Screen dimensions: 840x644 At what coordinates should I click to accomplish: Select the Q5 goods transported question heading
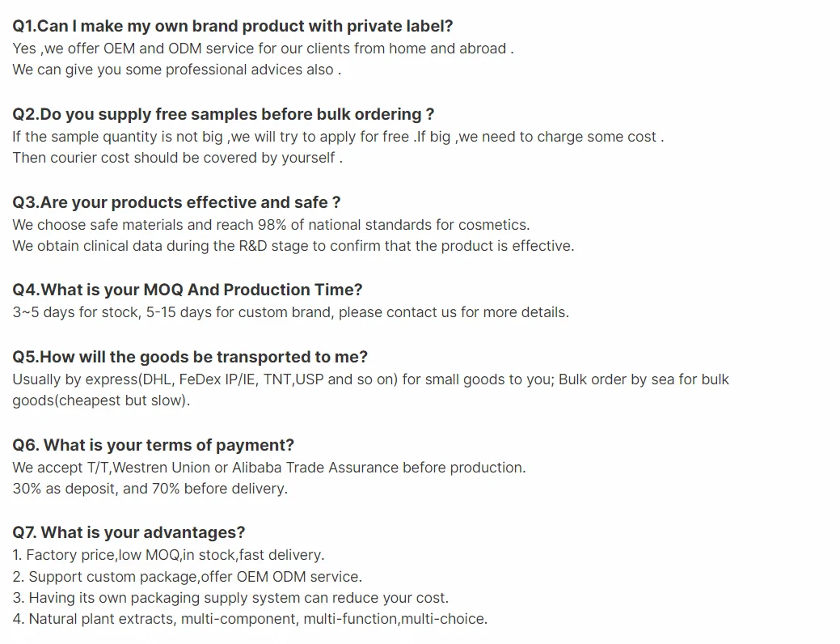(x=190, y=357)
